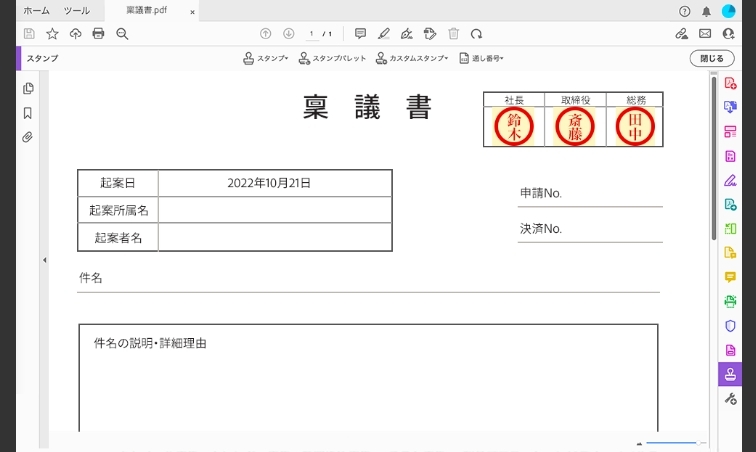Select the 斎藤 stamp under 取締役
Viewport: 756px width, 452px height.
pyautogui.click(x=575, y=126)
